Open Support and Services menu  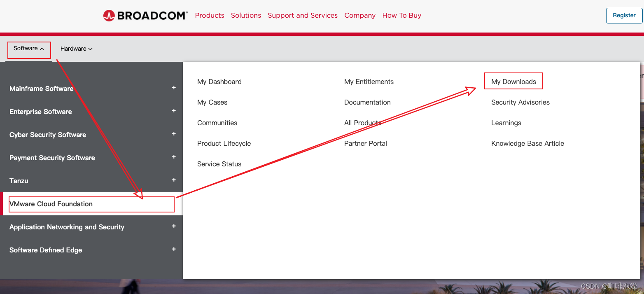(x=303, y=15)
